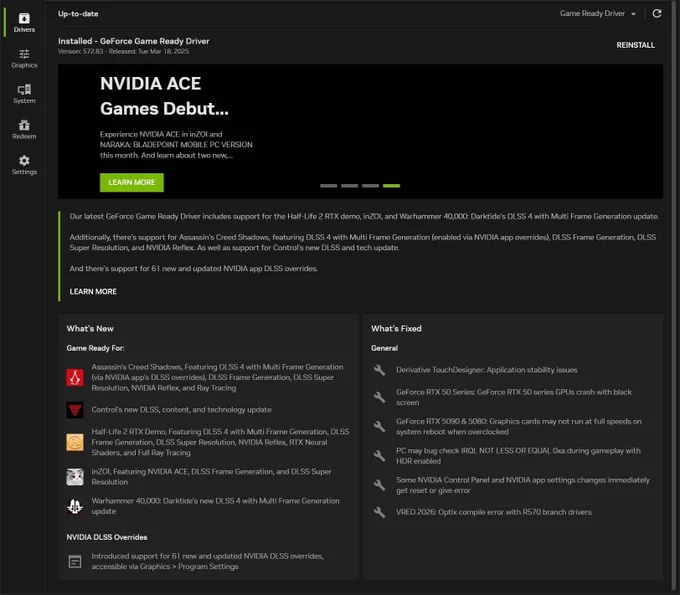Click the VRED 2026 Optix compile error text
This screenshot has height=595, width=680.
494,512
